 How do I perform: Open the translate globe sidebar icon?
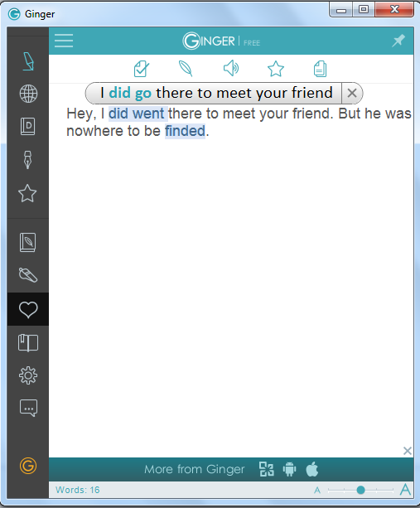pos(28,94)
